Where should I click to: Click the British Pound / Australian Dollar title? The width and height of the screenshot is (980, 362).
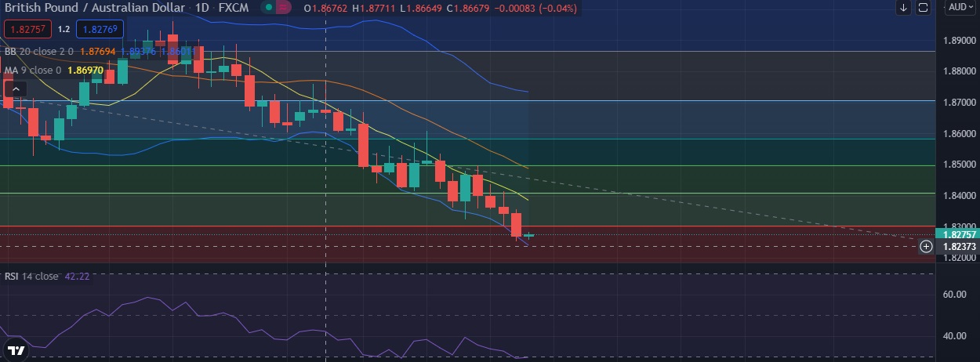[x=95, y=8]
